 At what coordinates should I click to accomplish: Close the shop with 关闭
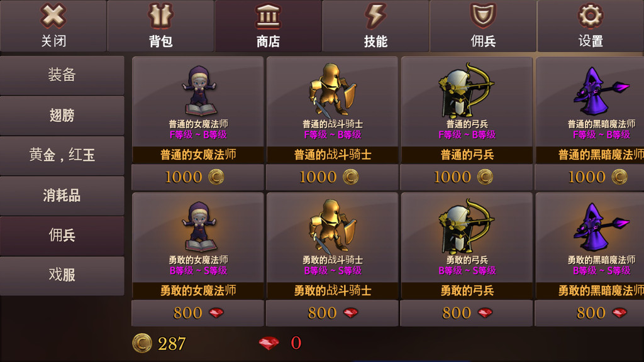pyautogui.click(x=53, y=25)
